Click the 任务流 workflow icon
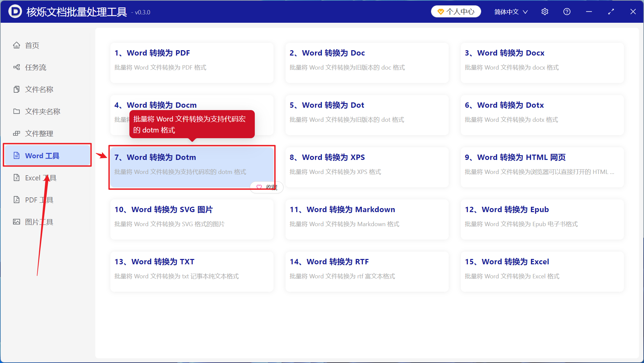The width and height of the screenshot is (644, 363). [16, 67]
